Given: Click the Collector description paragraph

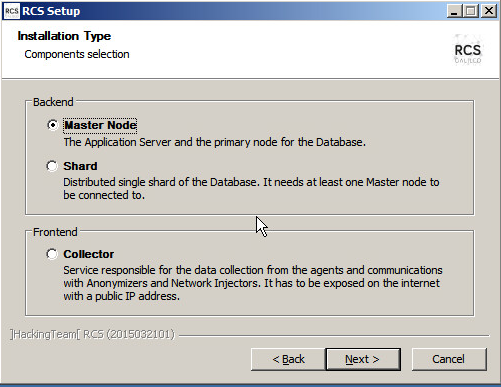Looking at the screenshot, I should pos(253,283).
